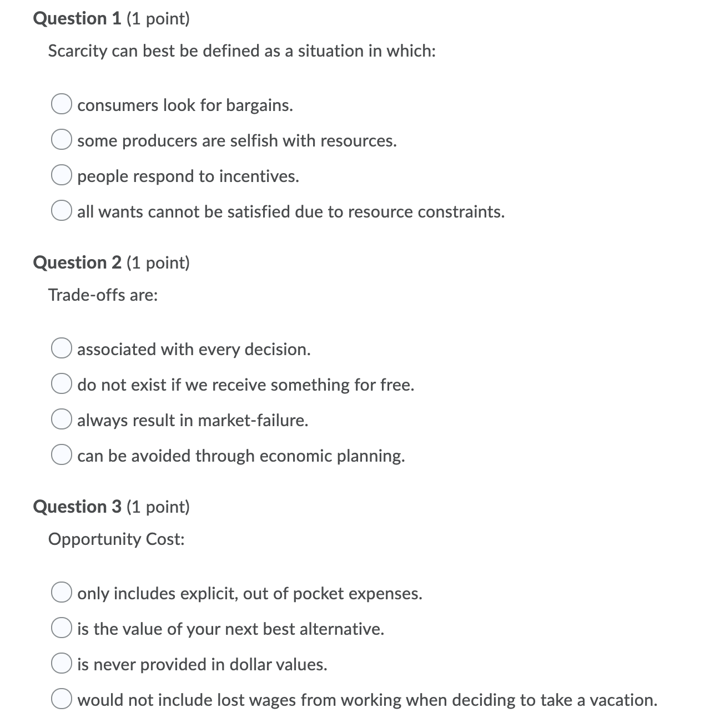The height and width of the screenshot is (728, 715).
Task: Select "associated with every decision" for Question 2
Action: (62, 348)
